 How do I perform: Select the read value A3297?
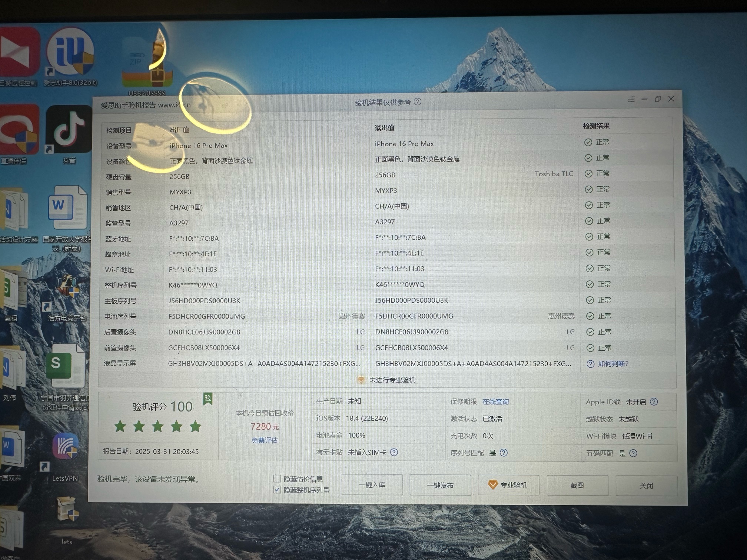pos(385,222)
